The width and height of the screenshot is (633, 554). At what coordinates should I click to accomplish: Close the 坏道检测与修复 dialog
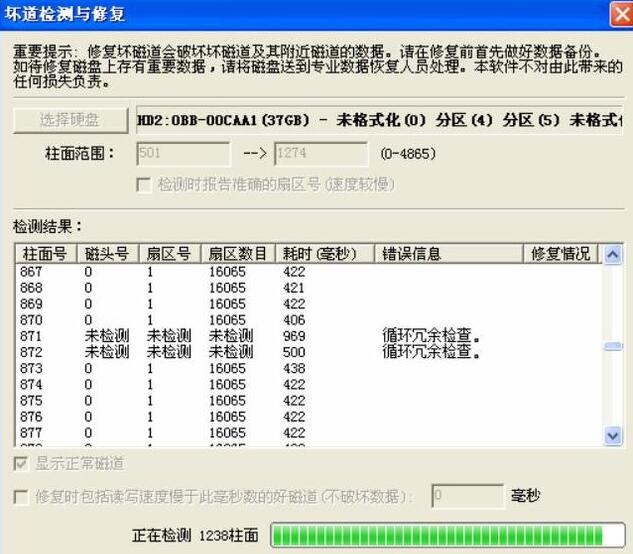coord(622,15)
